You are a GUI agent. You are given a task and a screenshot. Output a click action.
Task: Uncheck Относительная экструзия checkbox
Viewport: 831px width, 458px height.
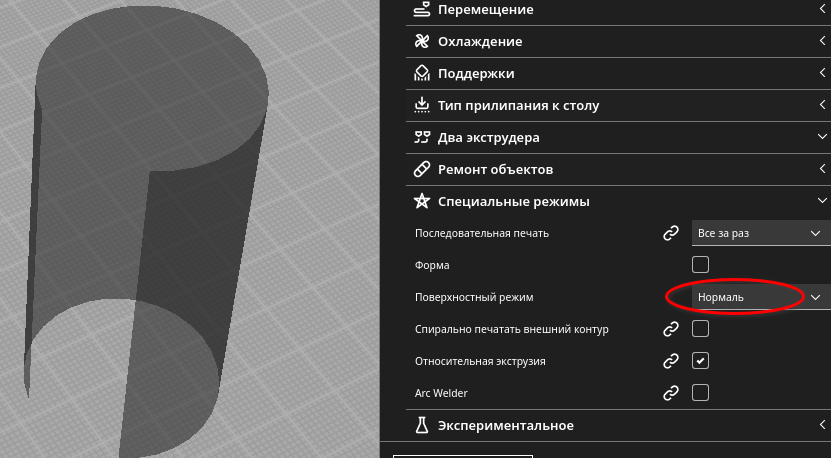(701, 361)
